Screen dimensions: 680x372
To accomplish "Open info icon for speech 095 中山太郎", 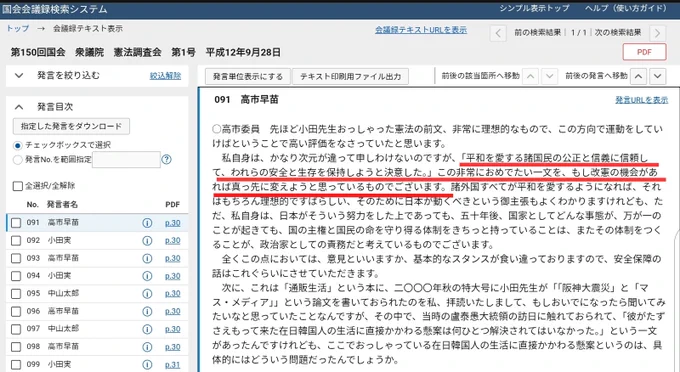I will [147, 294].
